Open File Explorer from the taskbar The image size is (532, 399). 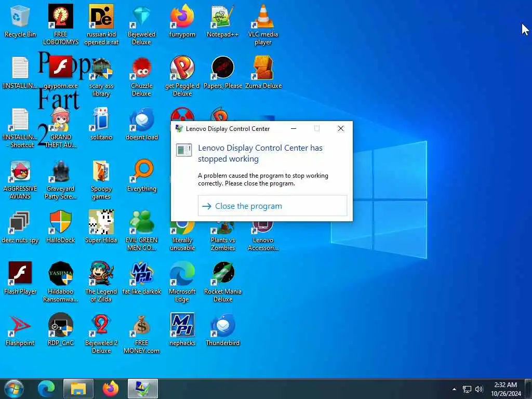(x=78, y=389)
